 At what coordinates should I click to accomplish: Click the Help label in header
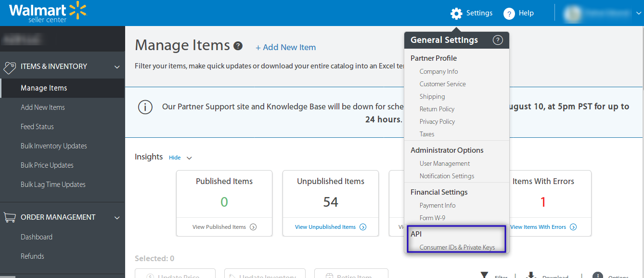click(x=526, y=13)
